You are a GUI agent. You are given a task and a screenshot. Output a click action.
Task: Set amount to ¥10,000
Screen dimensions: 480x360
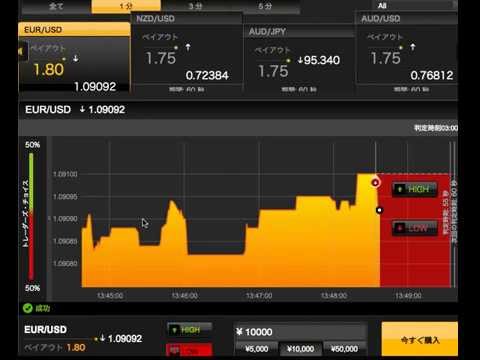click(x=300, y=349)
